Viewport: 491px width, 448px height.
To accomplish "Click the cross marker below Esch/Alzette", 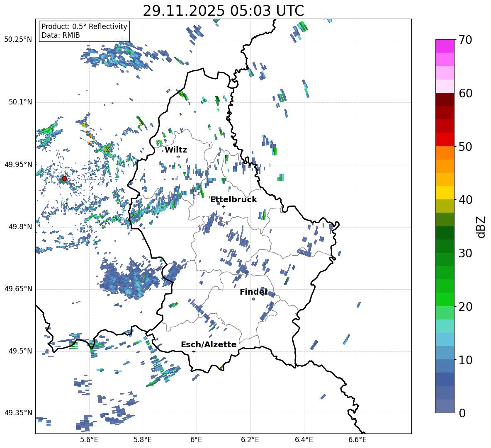I will (194, 351).
